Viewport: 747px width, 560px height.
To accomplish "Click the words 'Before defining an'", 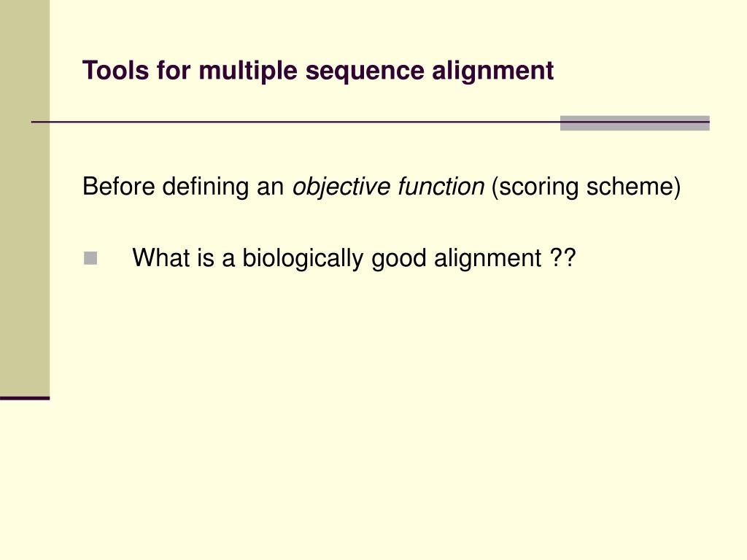I will pos(183,186).
